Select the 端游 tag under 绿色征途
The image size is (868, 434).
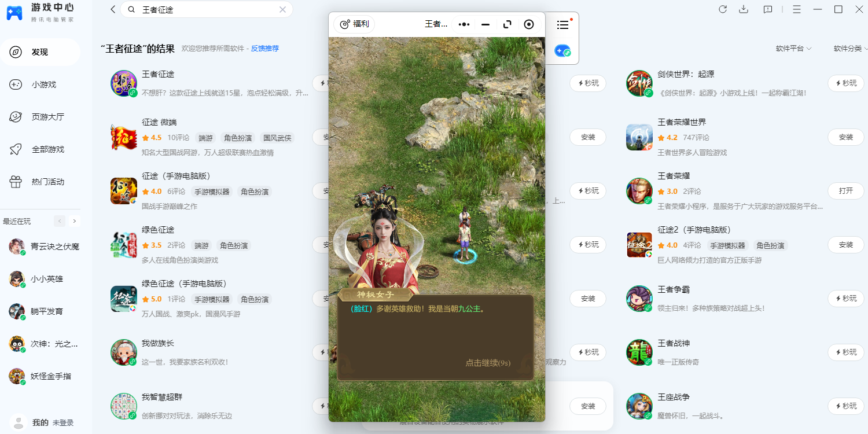(201, 245)
